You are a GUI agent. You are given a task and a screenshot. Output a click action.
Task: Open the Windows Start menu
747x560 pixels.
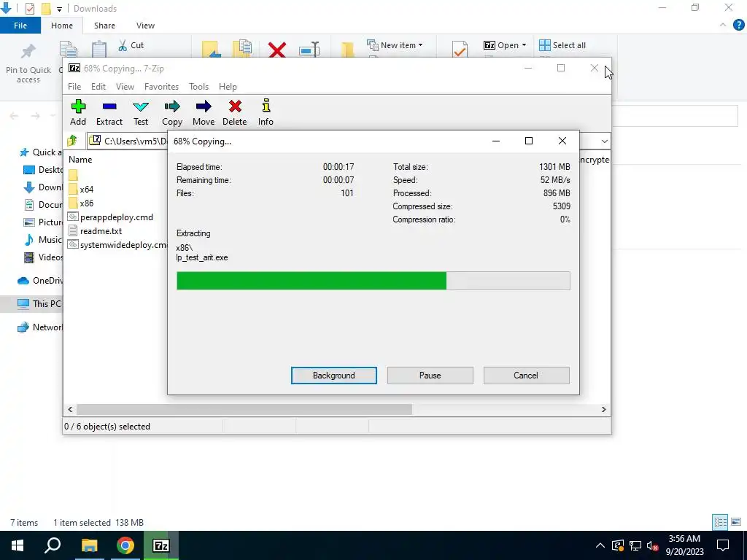18,545
